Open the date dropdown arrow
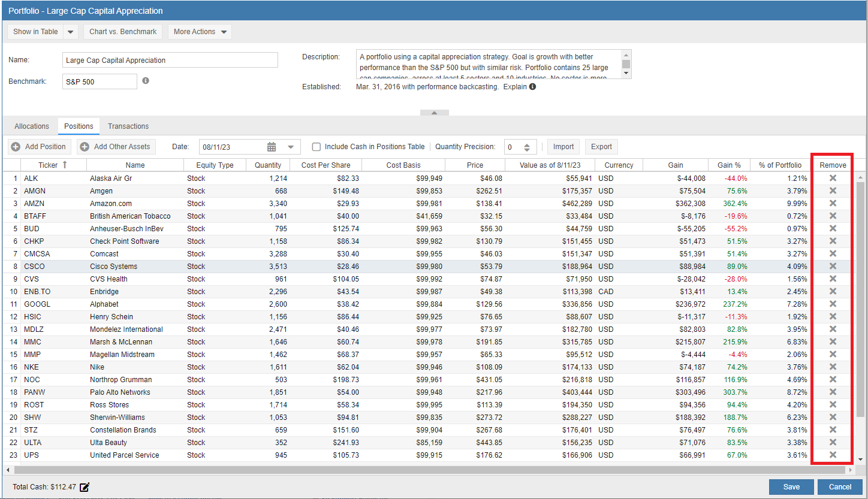The width and height of the screenshot is (868, 499). 291,147
